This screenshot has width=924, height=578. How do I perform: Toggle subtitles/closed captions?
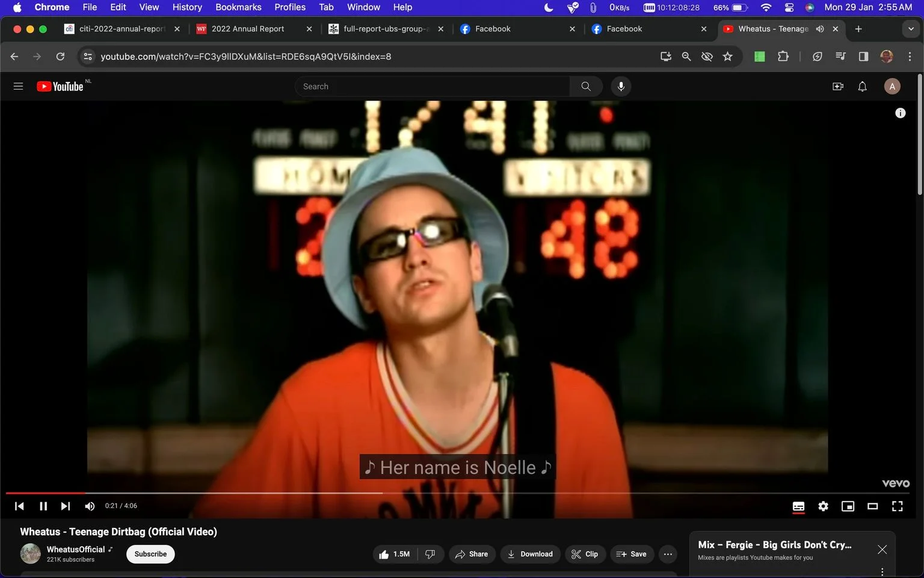point(798,506)
